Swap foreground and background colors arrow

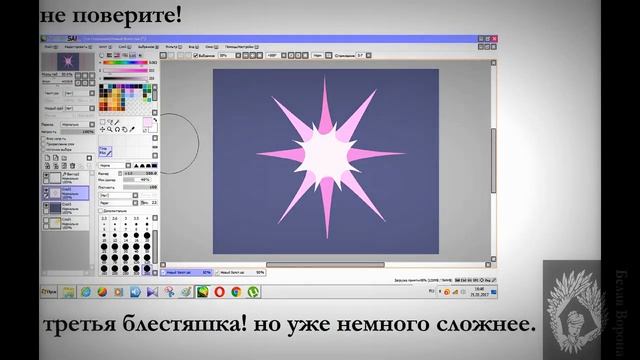(155, 120)
